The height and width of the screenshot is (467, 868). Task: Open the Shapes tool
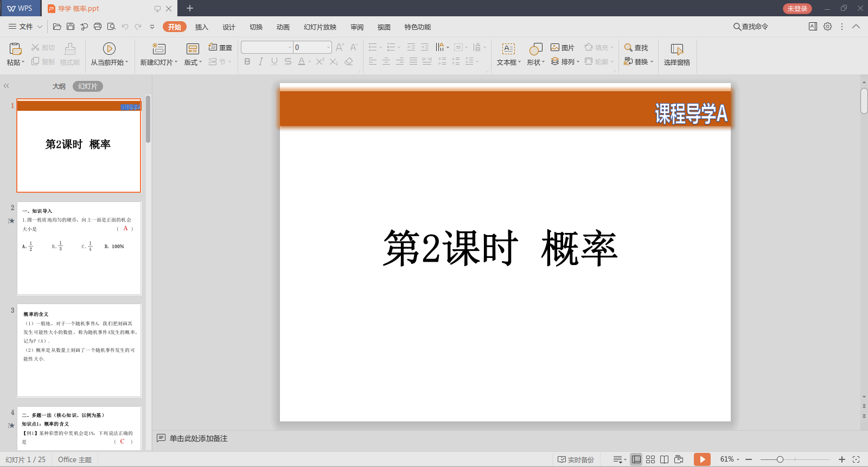(x=535, y=49)
